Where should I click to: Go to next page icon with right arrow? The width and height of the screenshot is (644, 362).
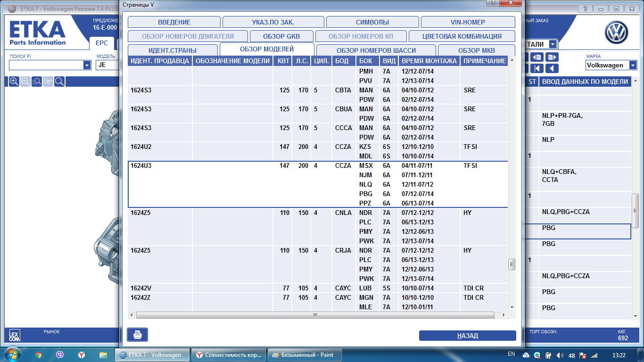point(552,57)
